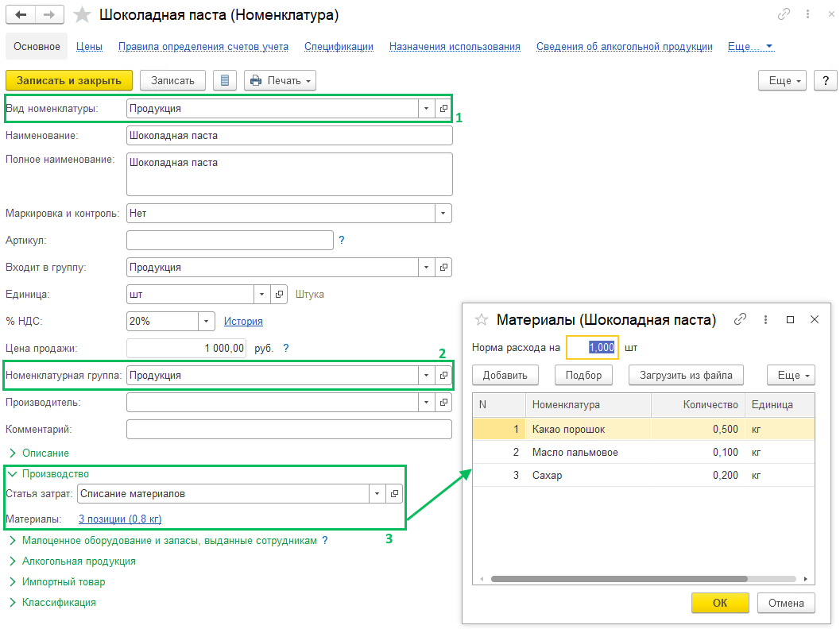Click right arrow of materials horizontal scrollbar
The height and width of the screenshot is (629, 840).
point(806,579)
